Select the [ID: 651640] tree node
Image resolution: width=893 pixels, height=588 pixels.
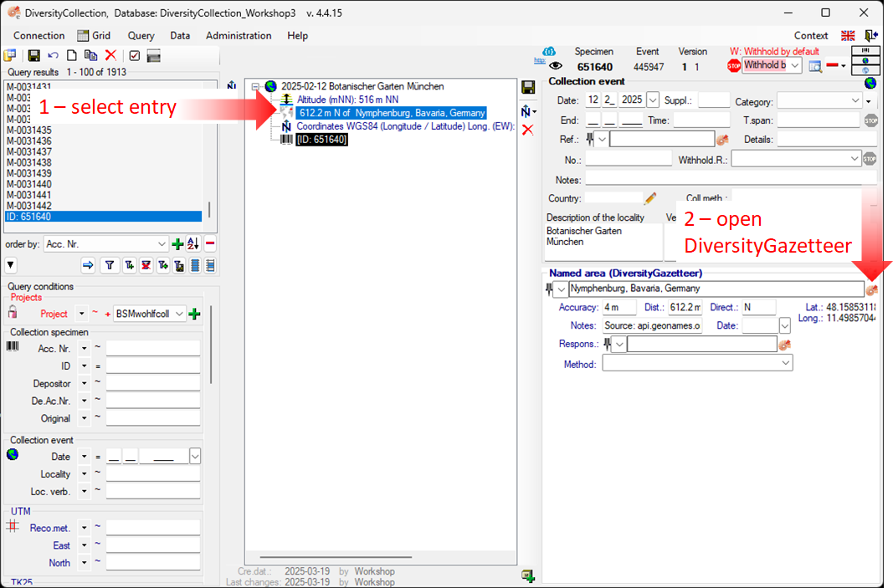pyautogui.click(x=321, y=140)
